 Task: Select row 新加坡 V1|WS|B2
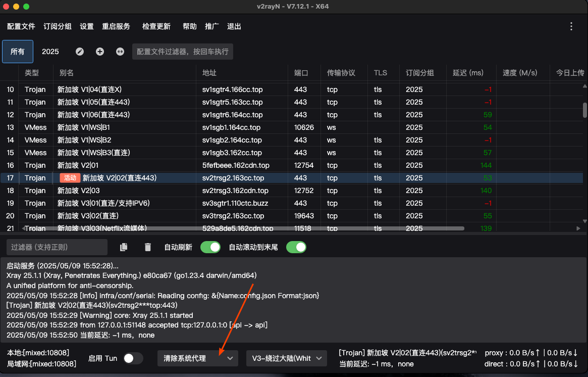pos(291,140)
